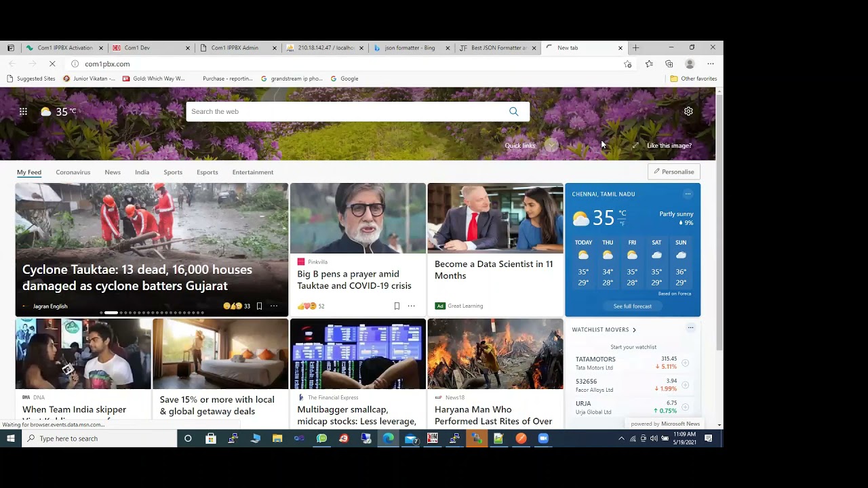Bookmark the Big B prayer article
868x488 pixels.
click(x=397, y=306)
